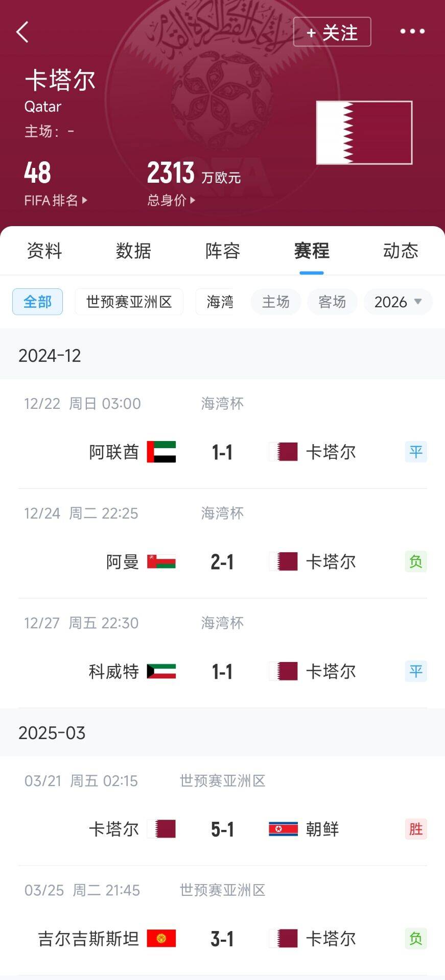This screenshot has height=980, width=445.
Task: Expand 总身价 total value details
Action: pos(171,200)
